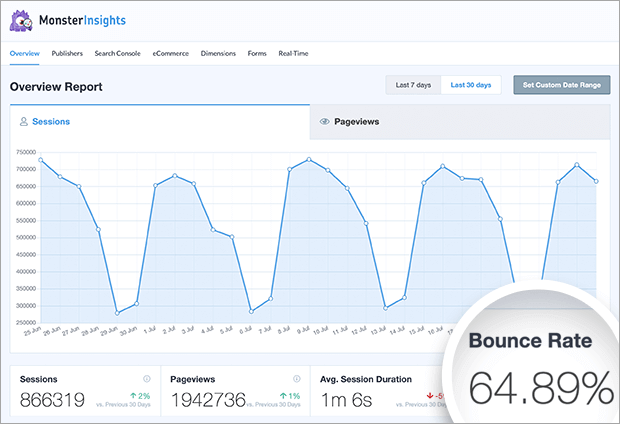Show the Sessions chart tab

coord(160,122)
